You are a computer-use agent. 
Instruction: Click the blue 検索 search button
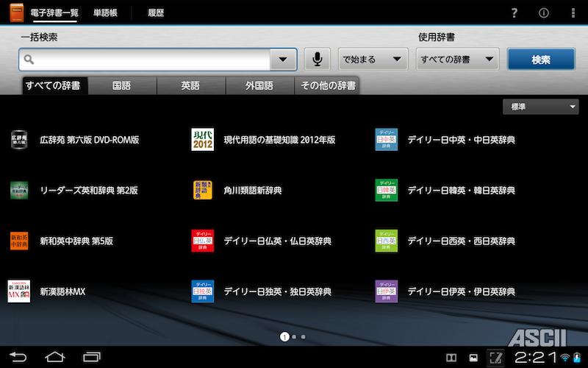(x=541, y=60)
